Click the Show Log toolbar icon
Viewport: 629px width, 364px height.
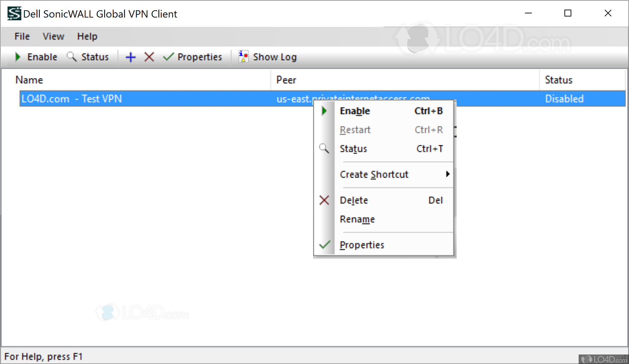243,57
